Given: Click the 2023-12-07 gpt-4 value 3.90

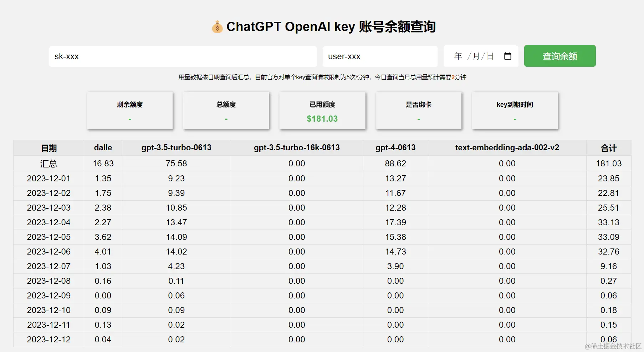Looking at the screenshot, I should (x=395, y=266).
